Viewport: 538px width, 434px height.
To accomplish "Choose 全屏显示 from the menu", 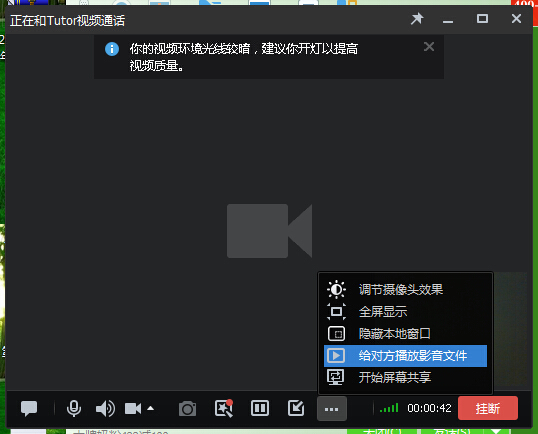I will (x=405, y=312).
